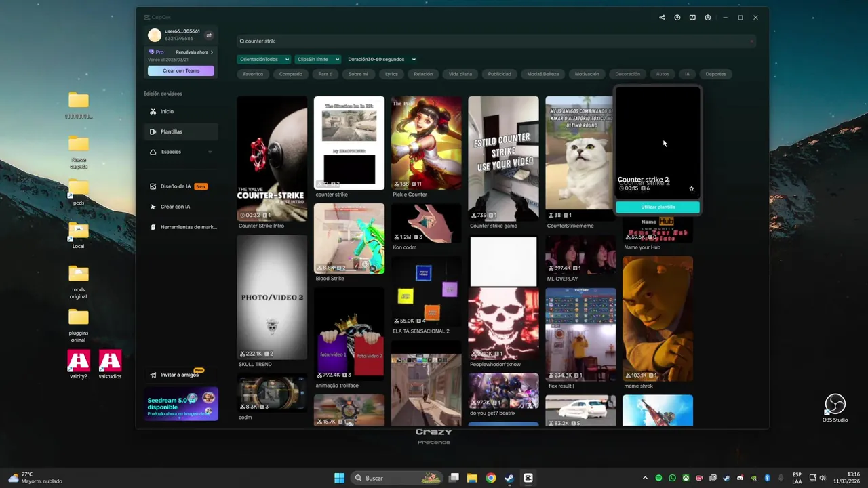Open the Clips Sin límite dropdown

[x=317, y=59]
